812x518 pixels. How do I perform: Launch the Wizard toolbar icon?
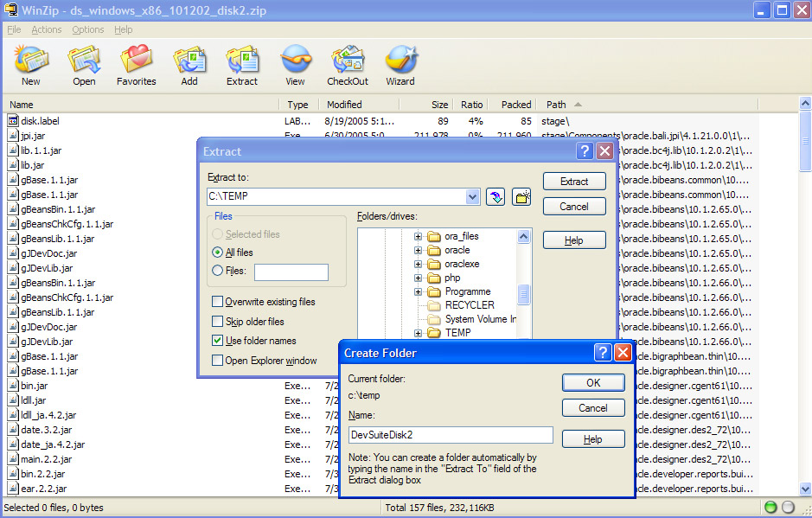[401, 65]
